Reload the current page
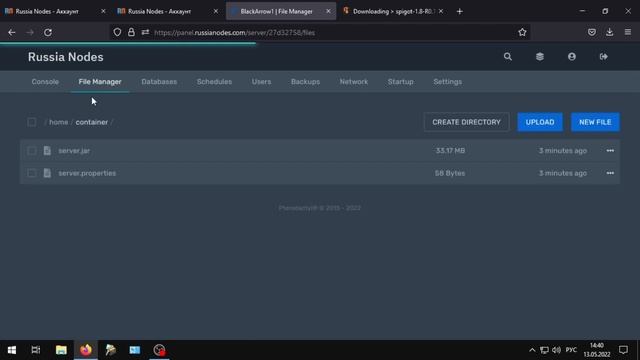 coord(48,32)
